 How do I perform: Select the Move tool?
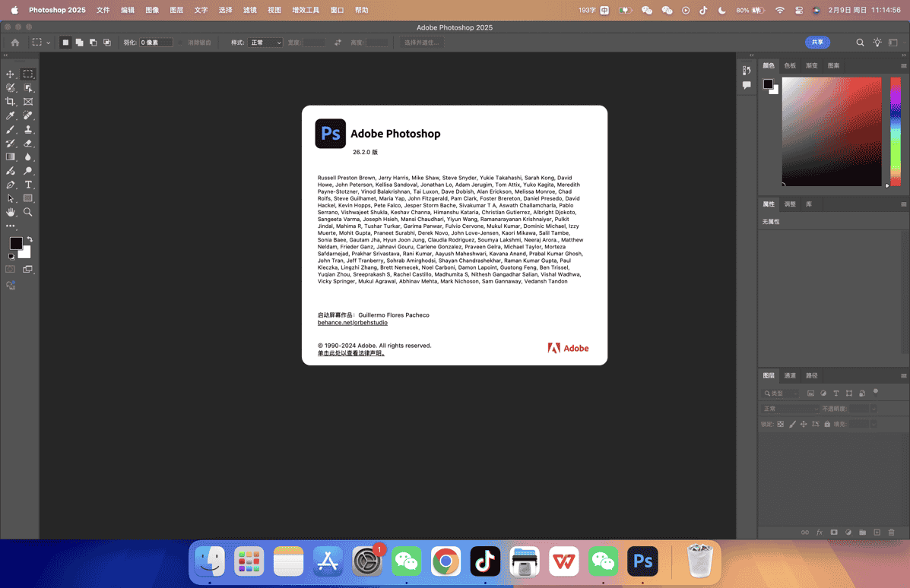[10, 74]
